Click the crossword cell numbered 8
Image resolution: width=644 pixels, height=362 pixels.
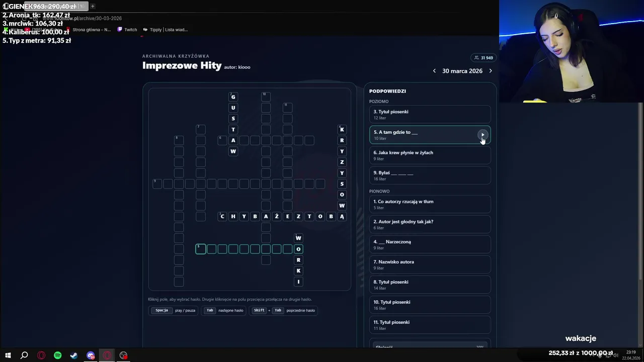[x=179, y=140]
